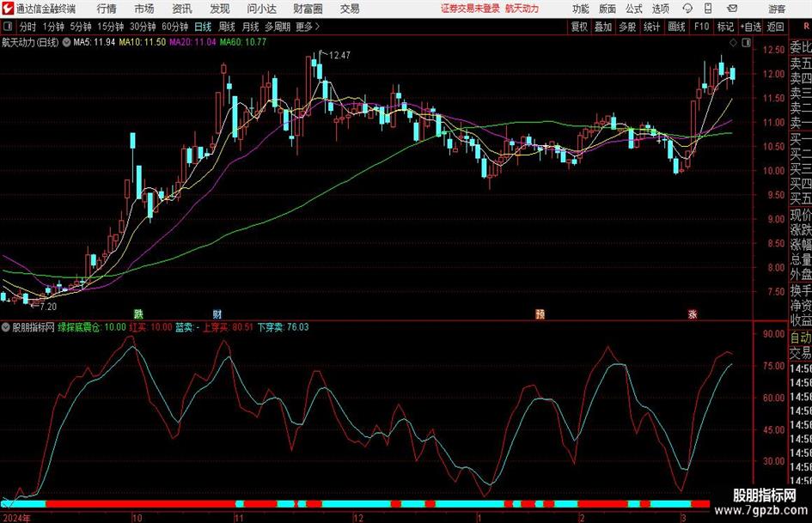Open the 财富圈 menu
Screen dimensions: 812x523
point(308,9)
